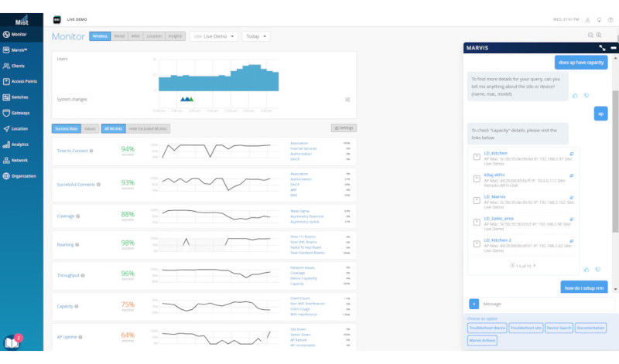Image resolution: width=619 pixels, height=364 pixels.
Task: Open the site Live Demo dropdown
Action: click(214, 36)
